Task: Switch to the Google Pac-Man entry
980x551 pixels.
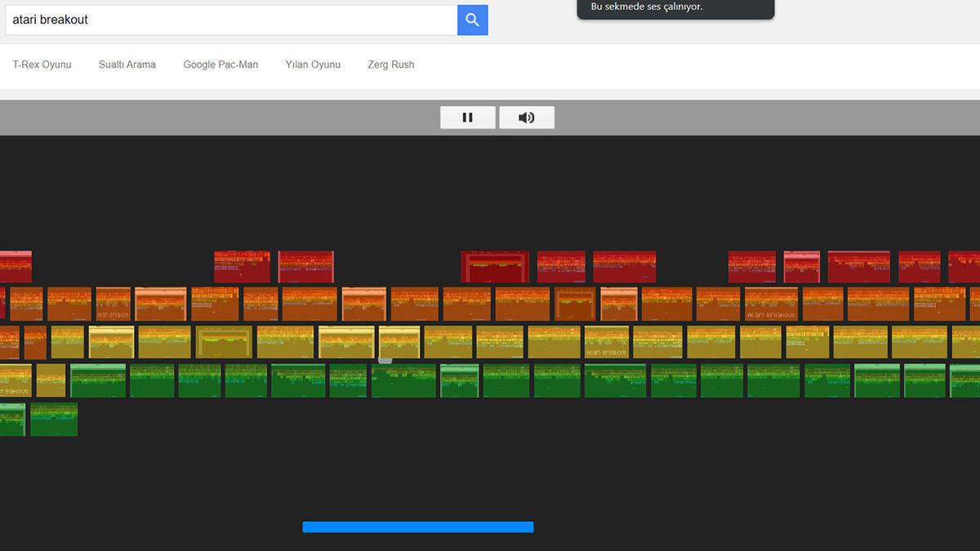Action: click(x=220, y=64)
